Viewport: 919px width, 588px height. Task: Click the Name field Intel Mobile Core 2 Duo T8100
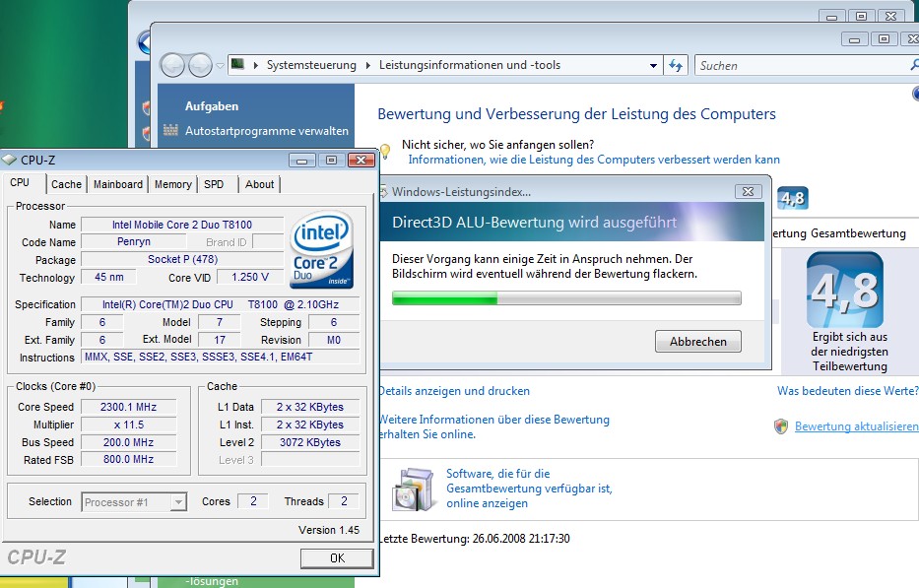point(181,225)
